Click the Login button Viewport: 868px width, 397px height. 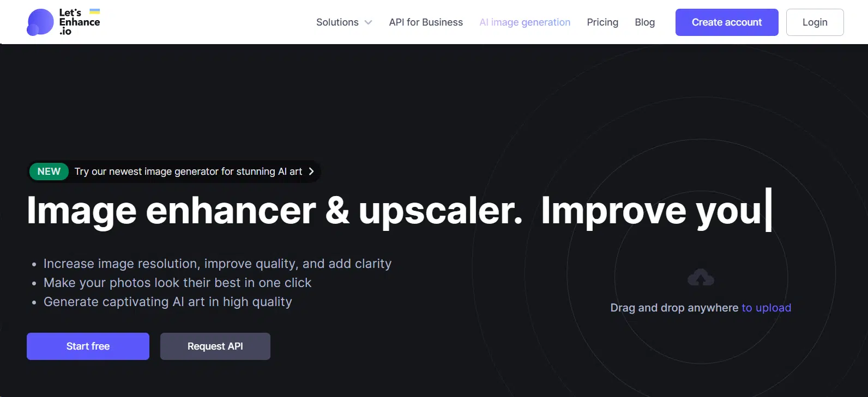pos(815,22)
